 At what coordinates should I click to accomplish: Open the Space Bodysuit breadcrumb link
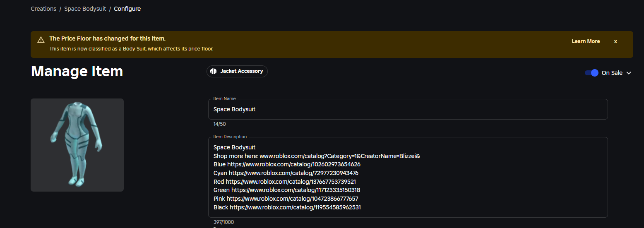pyautogui.click(x=85, y=9)
